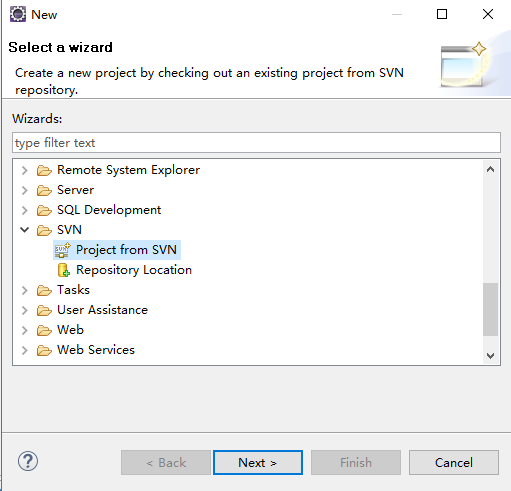Viewport: 511px width, 491px height.
Task: Collapse the SVN tree node
Action: pos(25,230)
